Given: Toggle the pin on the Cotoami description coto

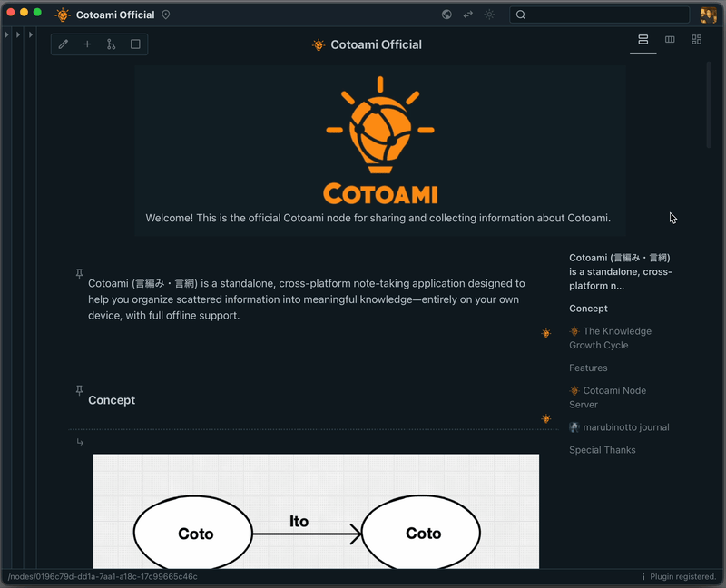Looking at the screenshot, I should click(x=79, y=273).
